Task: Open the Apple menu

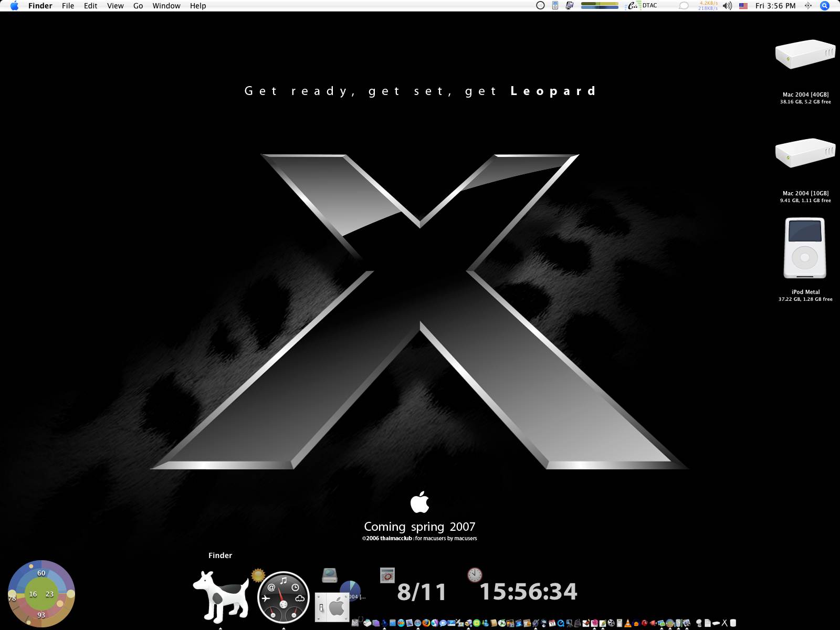Action: 14,6
